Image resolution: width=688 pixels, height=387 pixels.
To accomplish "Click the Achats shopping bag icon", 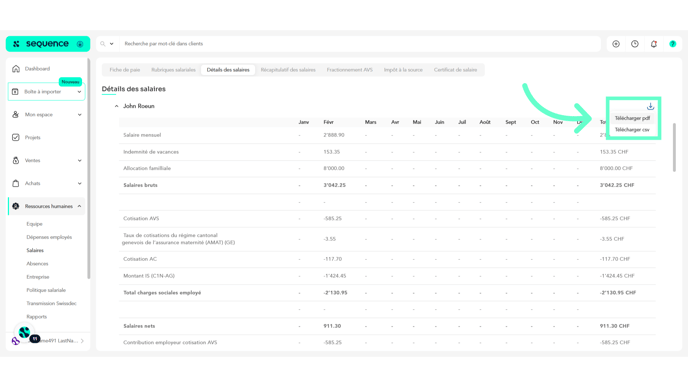I will coord(16,183).
